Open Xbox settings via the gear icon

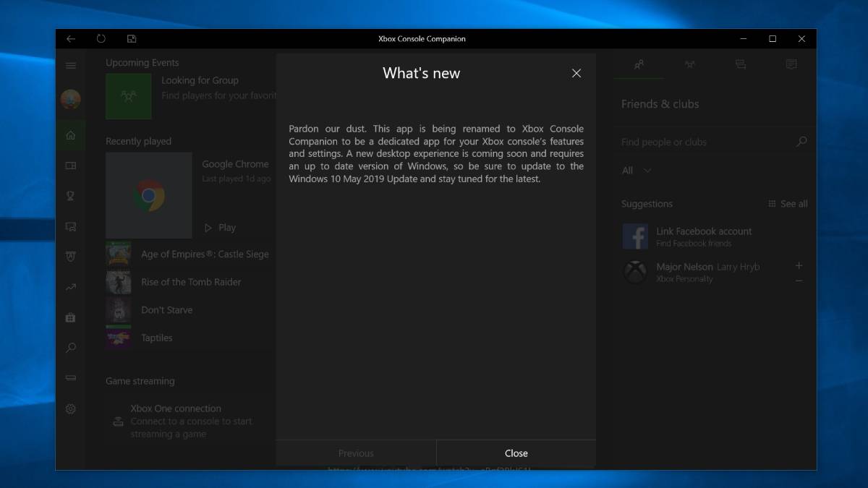(70, 408)
